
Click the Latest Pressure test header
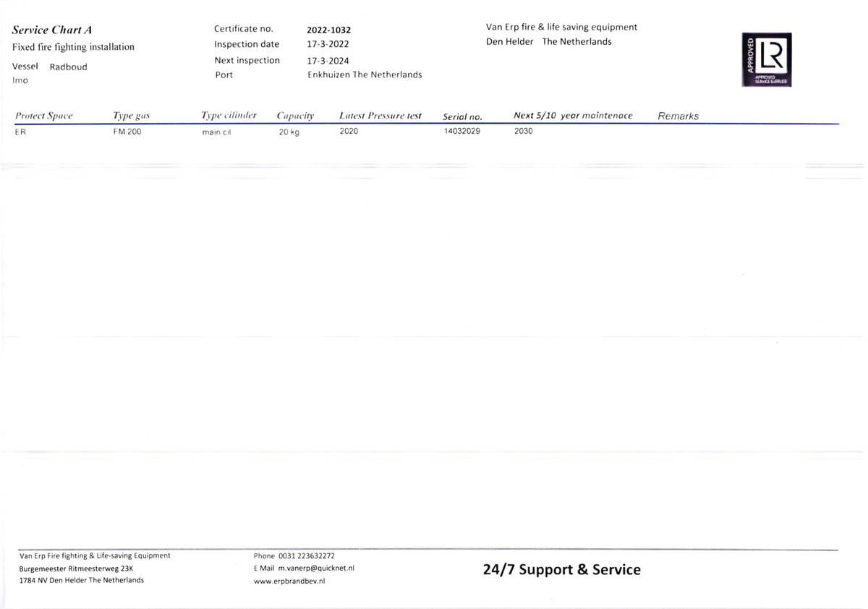click(380, 116)
